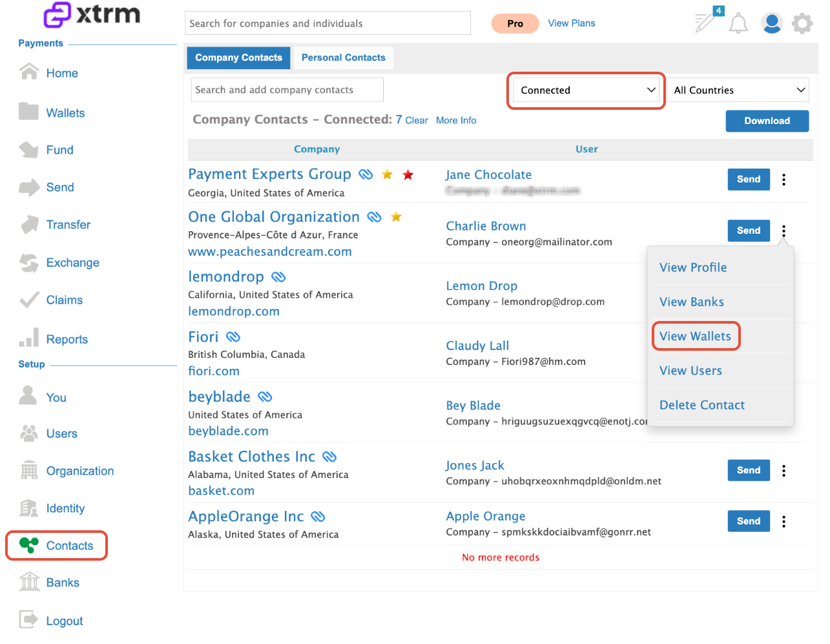Open the settings gear icon
This screenshot has width=830, height=644.
802,23
